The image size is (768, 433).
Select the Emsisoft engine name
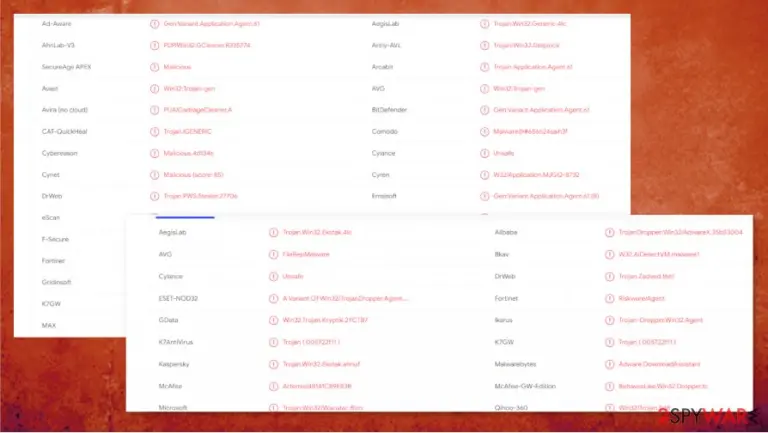pyautogui.click(x=384, y=196)
